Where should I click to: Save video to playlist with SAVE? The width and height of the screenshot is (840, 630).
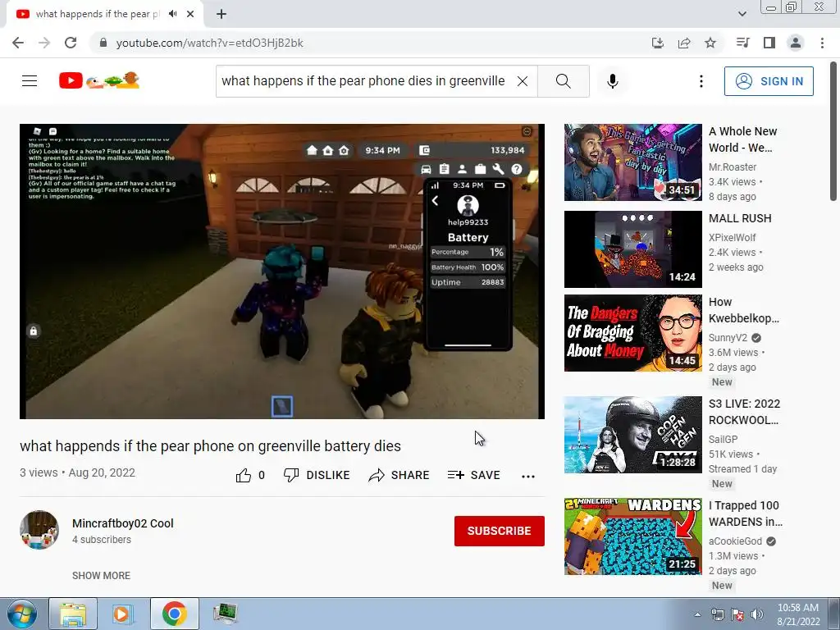click(x=474, y=475)
